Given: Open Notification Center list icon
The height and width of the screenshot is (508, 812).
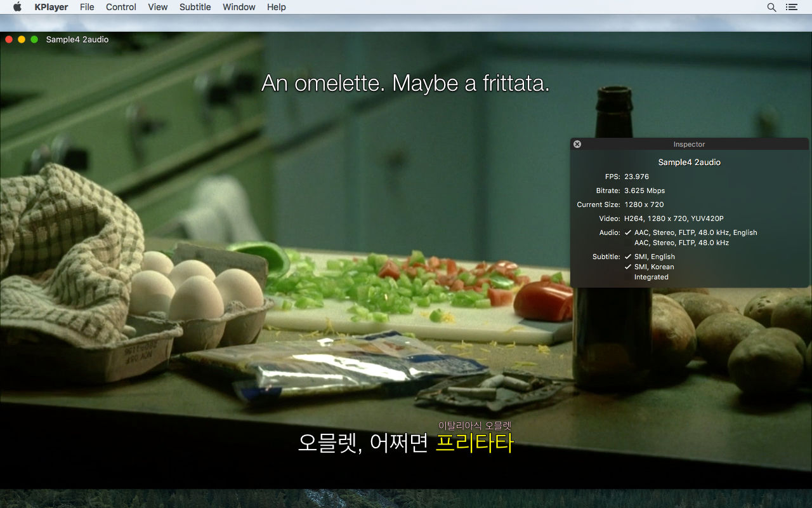Looking at the screenshot, I should click(791, 7).
